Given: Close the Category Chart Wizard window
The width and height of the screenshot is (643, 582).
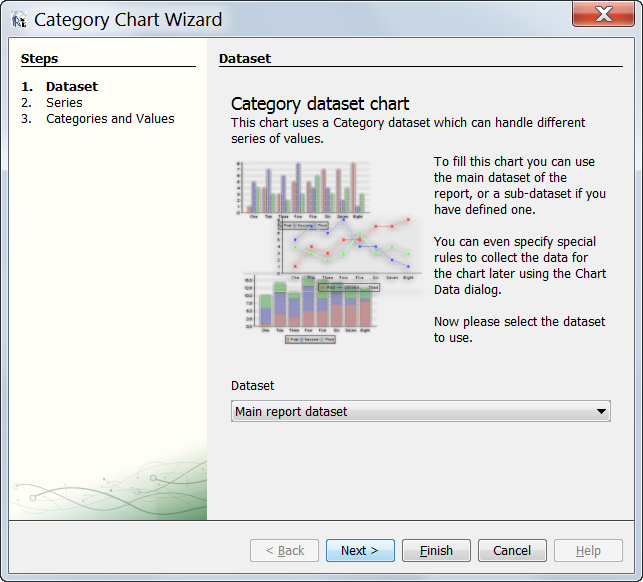Looking at the screenshot, I should coord(602,15).
